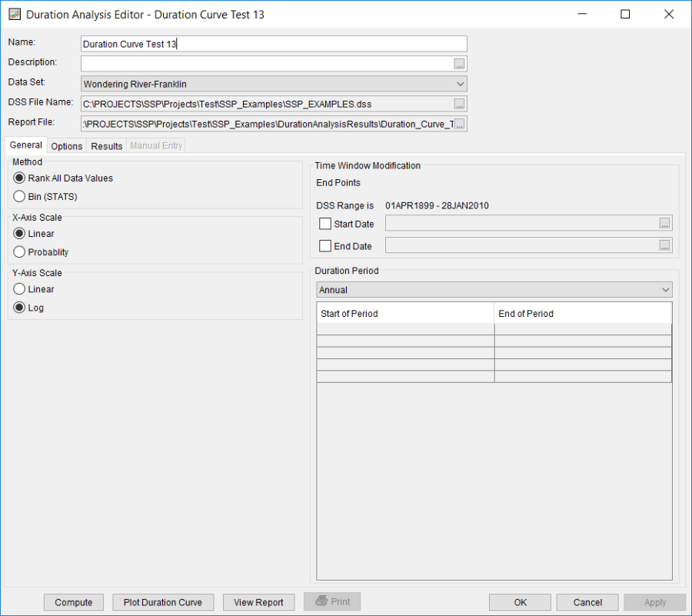Screen dimensions: 692x616
Task: Enable the Start Date checkbox
Action: 324,224
